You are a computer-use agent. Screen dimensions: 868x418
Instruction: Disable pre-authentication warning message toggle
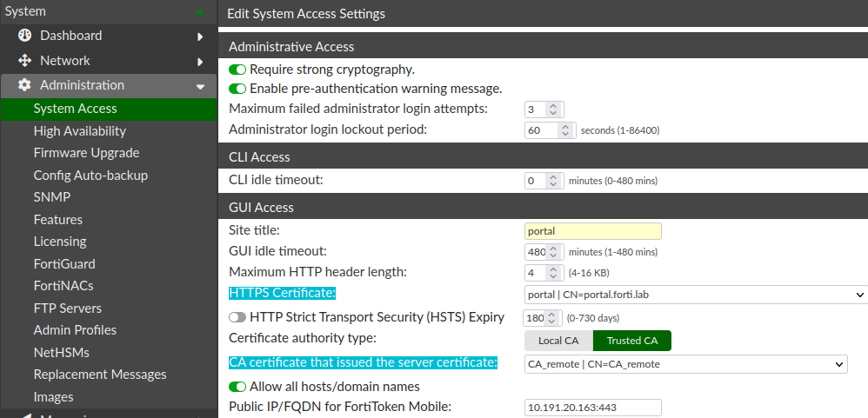point(237,89)
